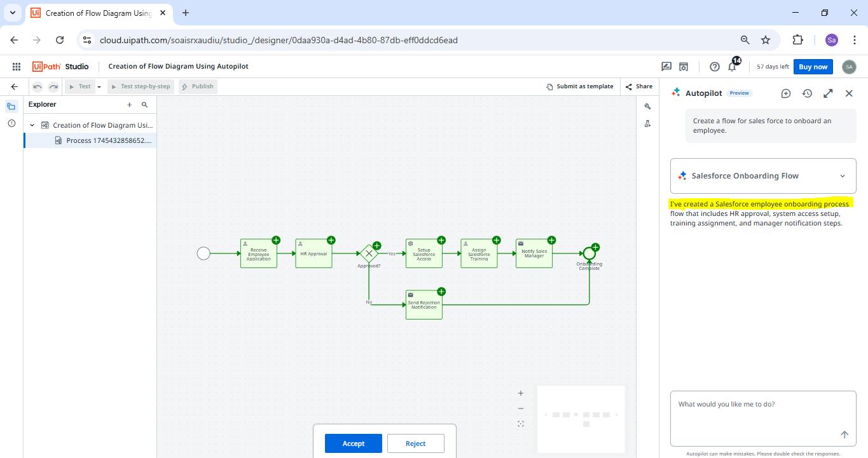Open the apps grid in the top-left corner

(16, 66)
